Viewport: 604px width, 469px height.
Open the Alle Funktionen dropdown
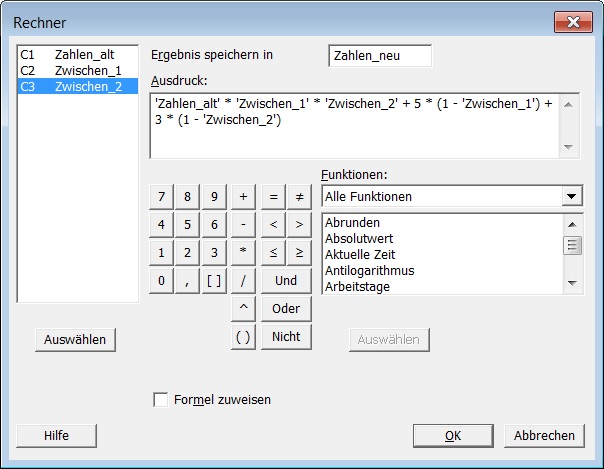(x=572, y=196)
